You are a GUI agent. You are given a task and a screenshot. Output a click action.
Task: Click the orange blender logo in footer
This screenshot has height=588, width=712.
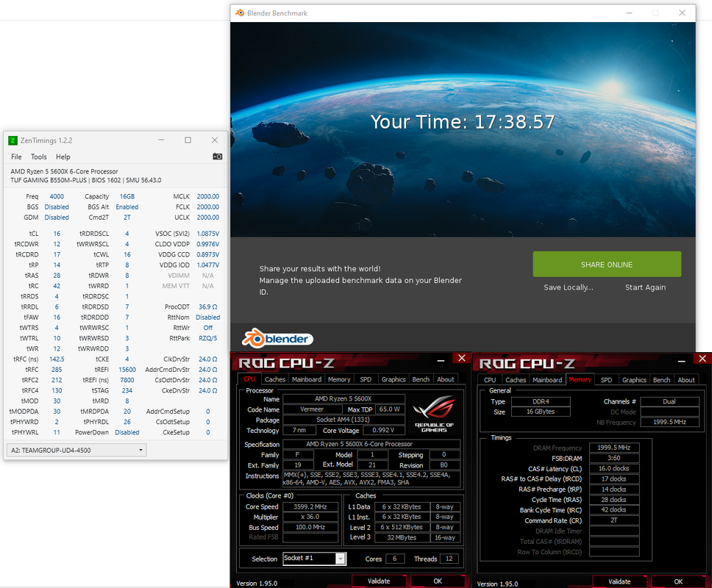(278, 338)
